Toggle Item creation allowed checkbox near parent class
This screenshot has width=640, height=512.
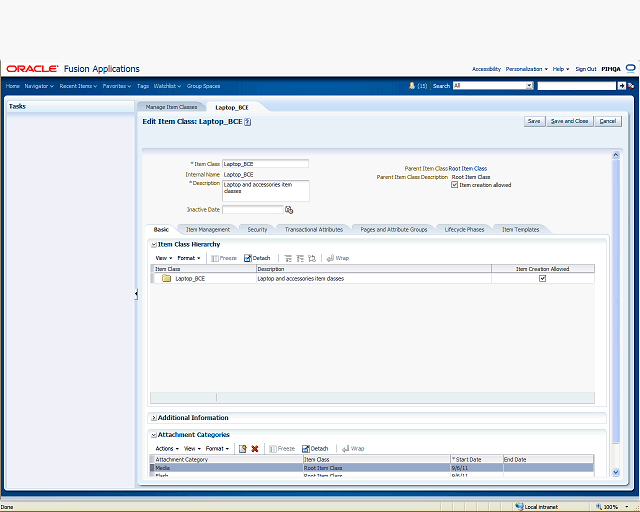(x=454, y=185)
